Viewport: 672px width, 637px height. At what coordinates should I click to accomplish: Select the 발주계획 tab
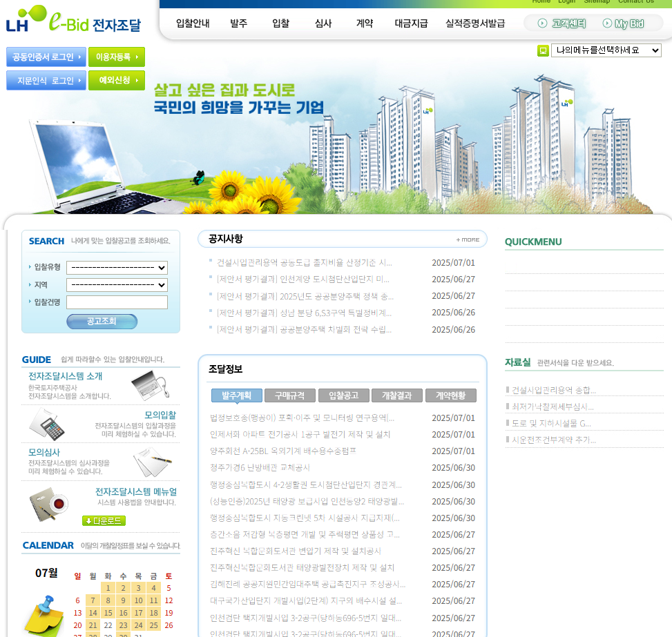237,395
